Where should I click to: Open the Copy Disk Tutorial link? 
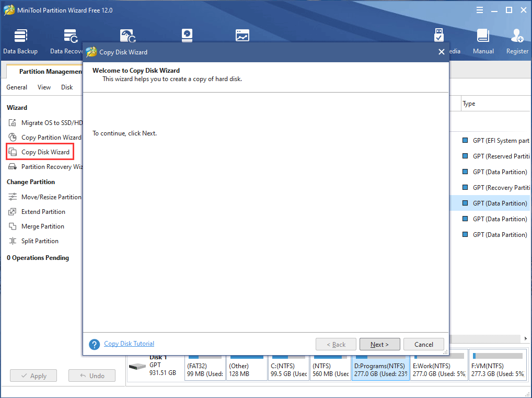[x=129, y=343]
